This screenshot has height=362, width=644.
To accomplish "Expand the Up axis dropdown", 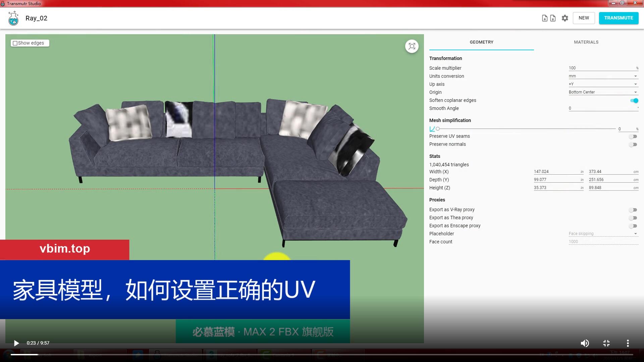I will [603, 84].
